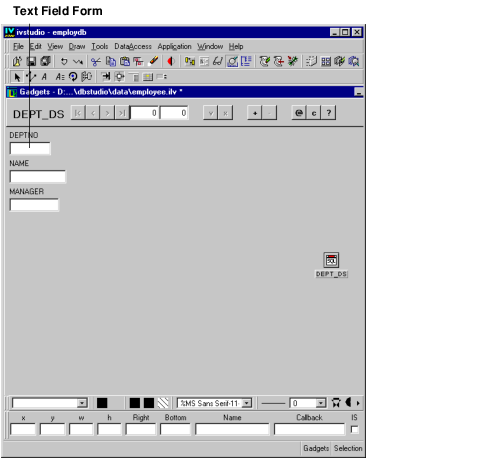
Task: Open the Tools menu
Action: (x=100, y=46)
